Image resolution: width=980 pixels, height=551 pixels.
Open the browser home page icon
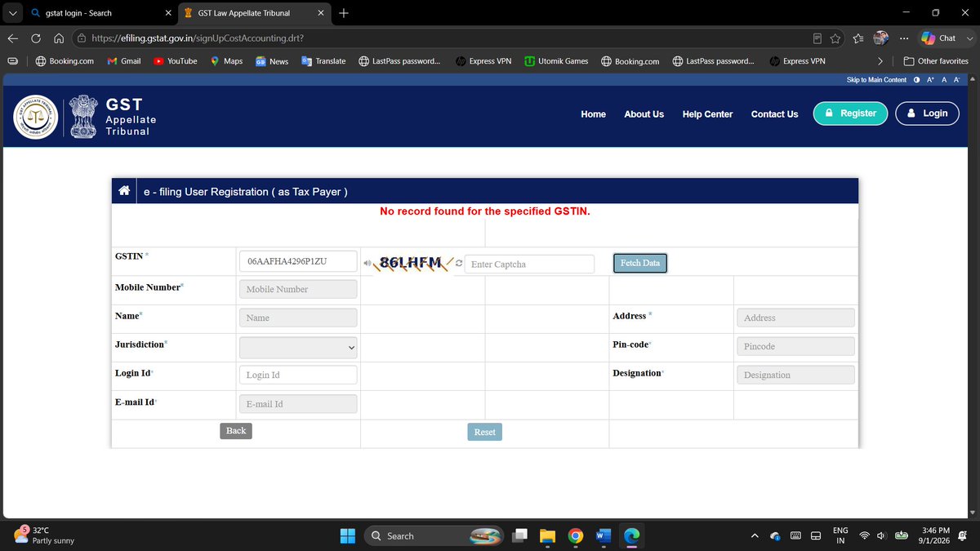(x=59, y=38)
